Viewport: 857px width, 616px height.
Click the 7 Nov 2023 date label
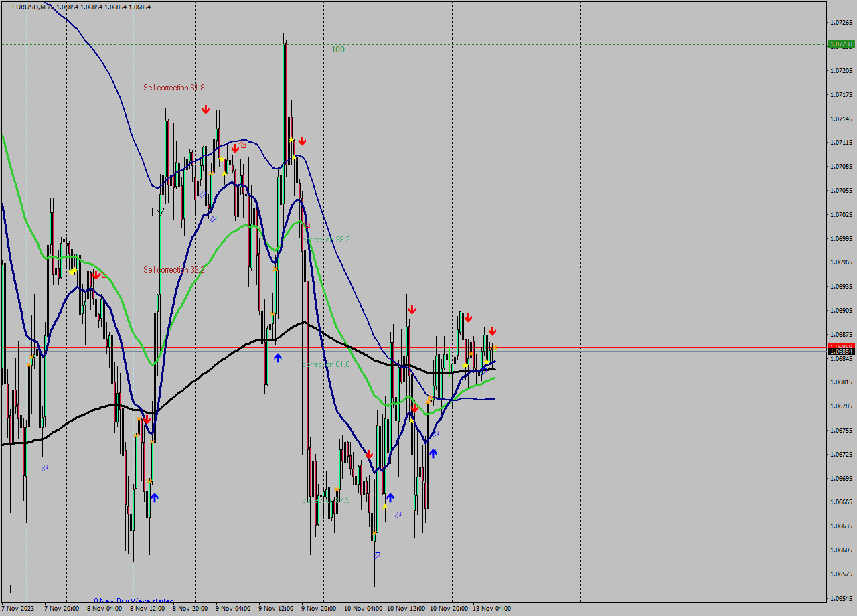point(17,609)
